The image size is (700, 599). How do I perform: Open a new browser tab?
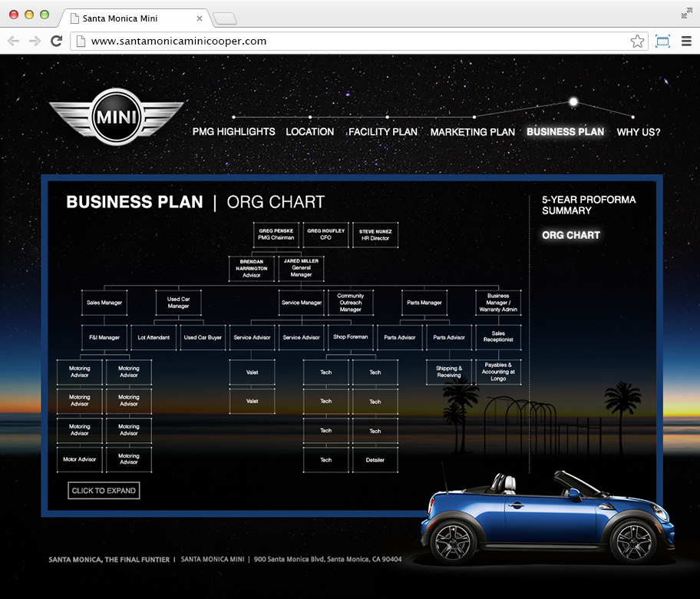tap(225, 18)
